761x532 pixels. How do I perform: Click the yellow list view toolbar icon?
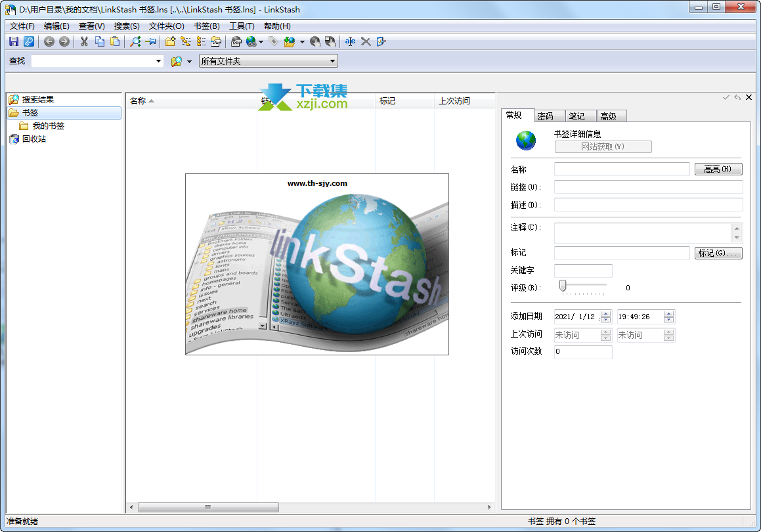pyautogui.click(x=201, y=42)
